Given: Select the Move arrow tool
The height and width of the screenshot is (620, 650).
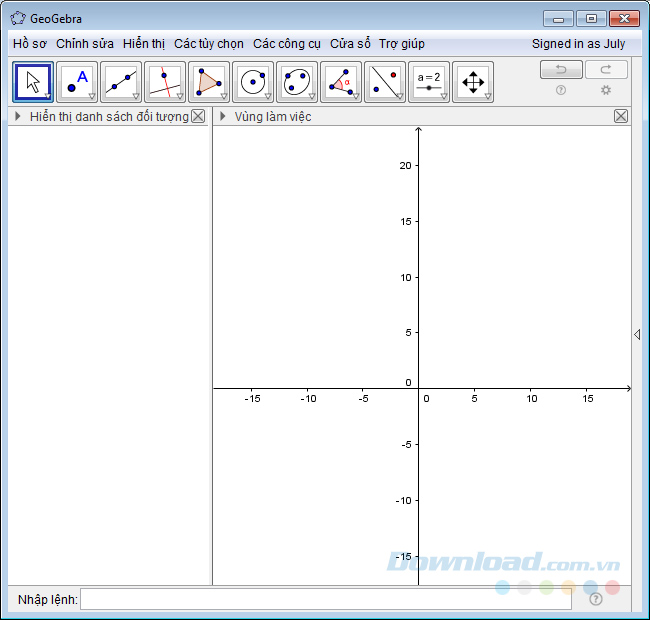Looking at the screenshot, I should [x=33, y=82].
